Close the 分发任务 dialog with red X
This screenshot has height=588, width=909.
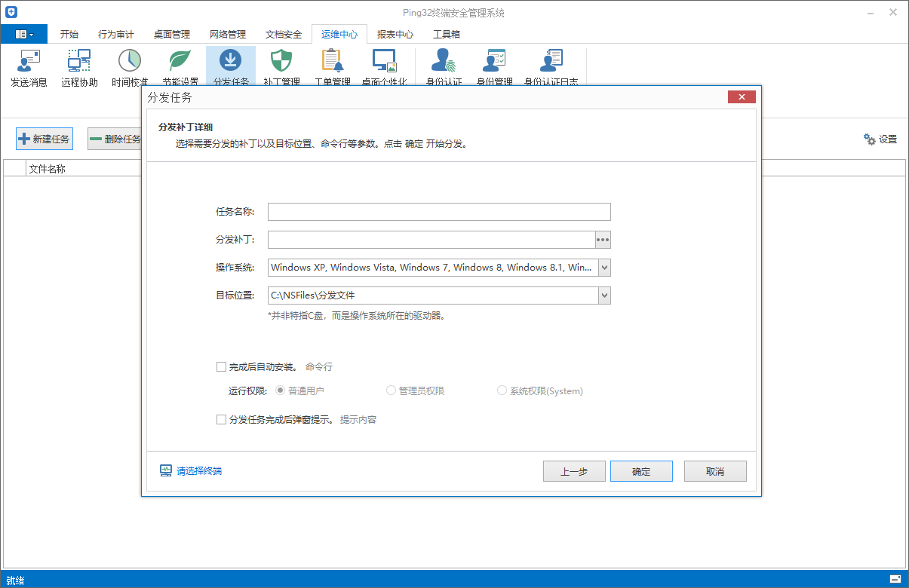pos(742,97)
